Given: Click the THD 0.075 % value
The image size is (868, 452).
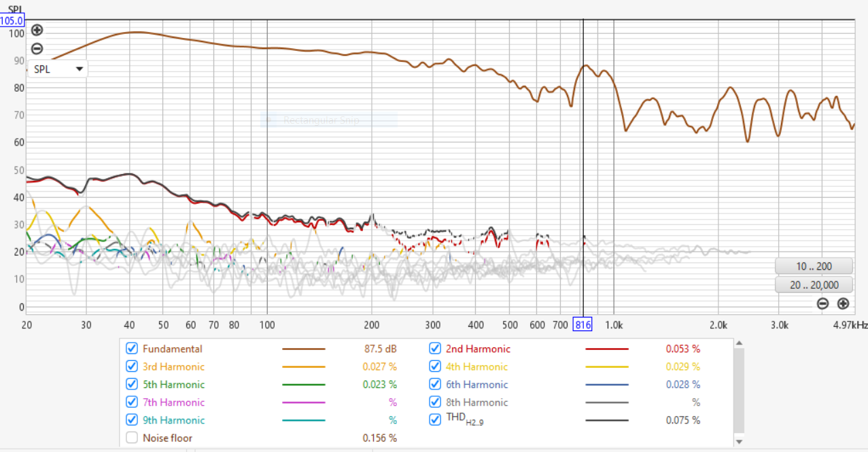Looking at the screenshot, I should (682, 420).
